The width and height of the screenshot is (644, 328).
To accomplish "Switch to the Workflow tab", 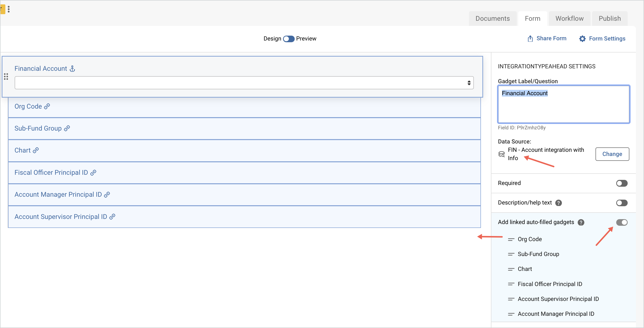I will pyautogui.click(x=569, y=18).
